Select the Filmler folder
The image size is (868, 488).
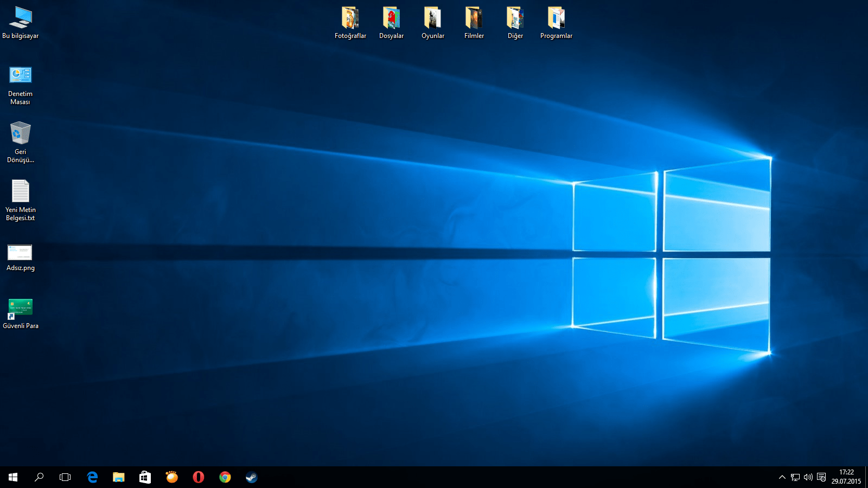tap(474, 23)
